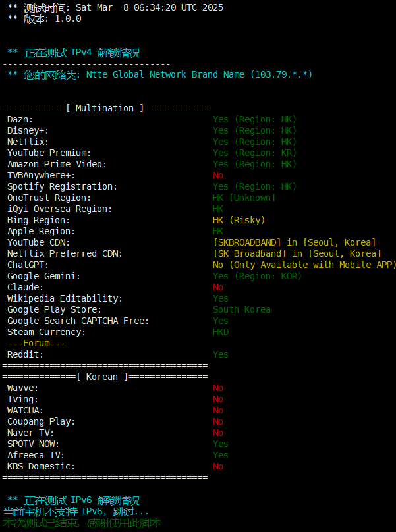
Task: Click the 'Tving:' label
Action: tap(23, 400)
